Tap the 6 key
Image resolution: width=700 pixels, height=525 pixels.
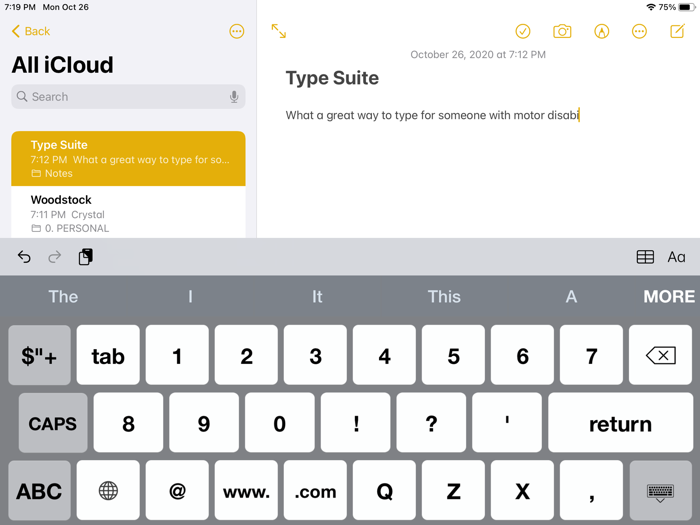[522, 355]
